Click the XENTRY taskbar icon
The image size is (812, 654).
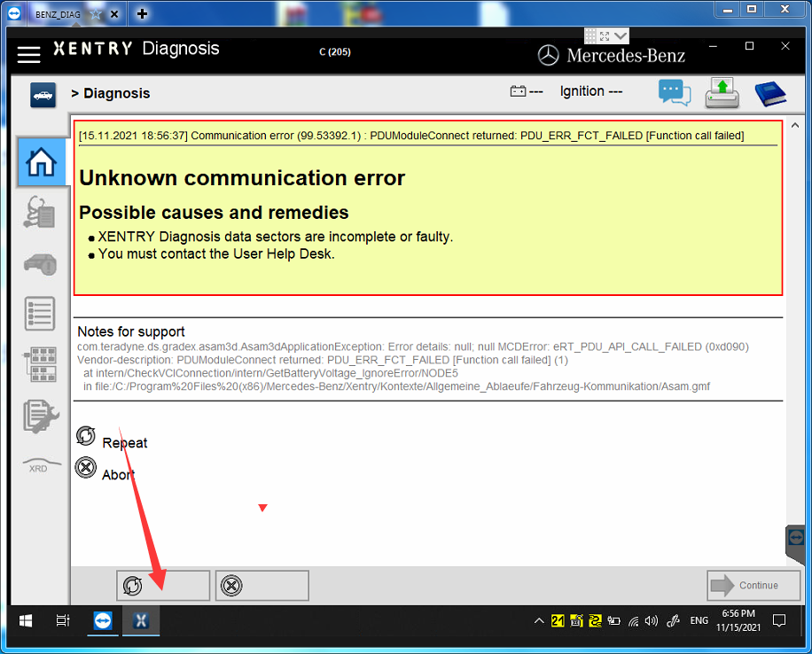click(x=141, y=620)
